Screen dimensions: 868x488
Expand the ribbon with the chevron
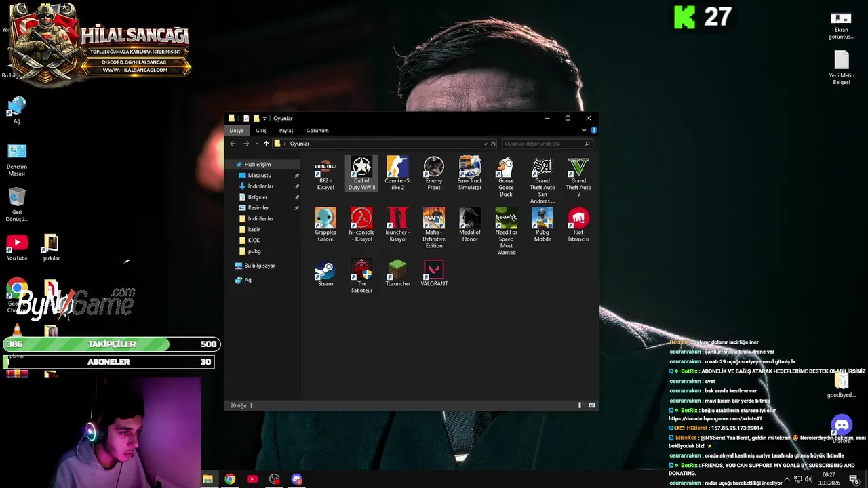tap(584, 130)
